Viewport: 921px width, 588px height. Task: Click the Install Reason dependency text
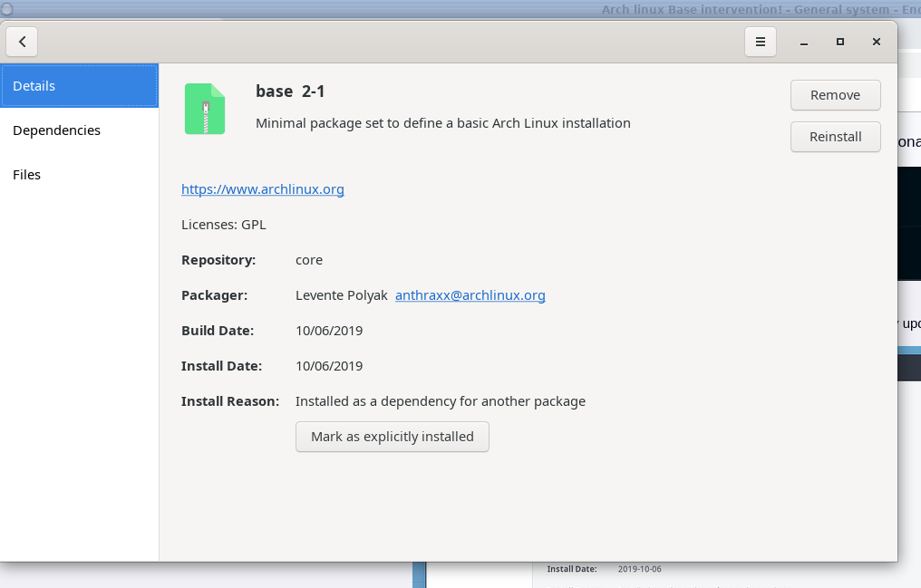[x=441, y=401]
